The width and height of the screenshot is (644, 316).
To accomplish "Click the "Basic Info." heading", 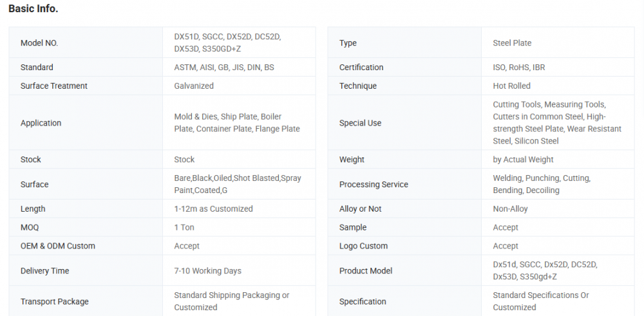I will point(33,9).
